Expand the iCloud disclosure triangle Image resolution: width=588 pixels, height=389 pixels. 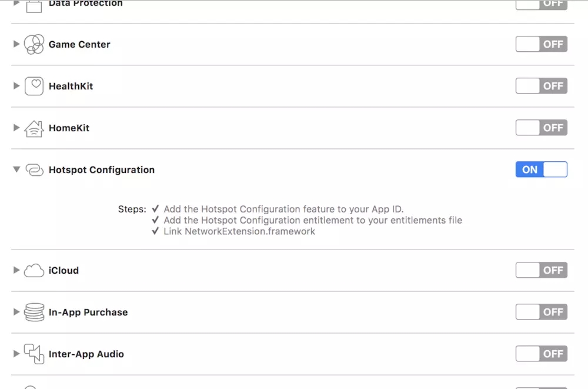(16, 270)
